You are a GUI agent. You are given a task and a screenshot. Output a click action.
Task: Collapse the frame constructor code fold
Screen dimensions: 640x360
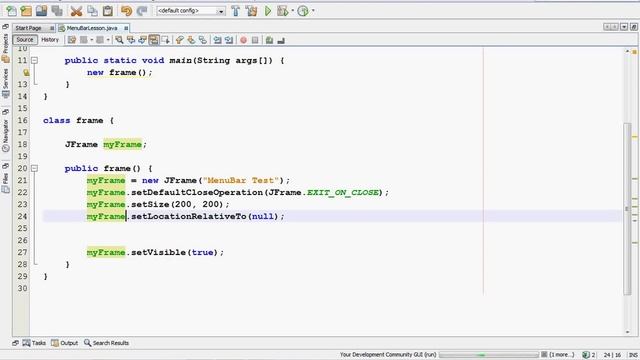(x=35, y=168)
